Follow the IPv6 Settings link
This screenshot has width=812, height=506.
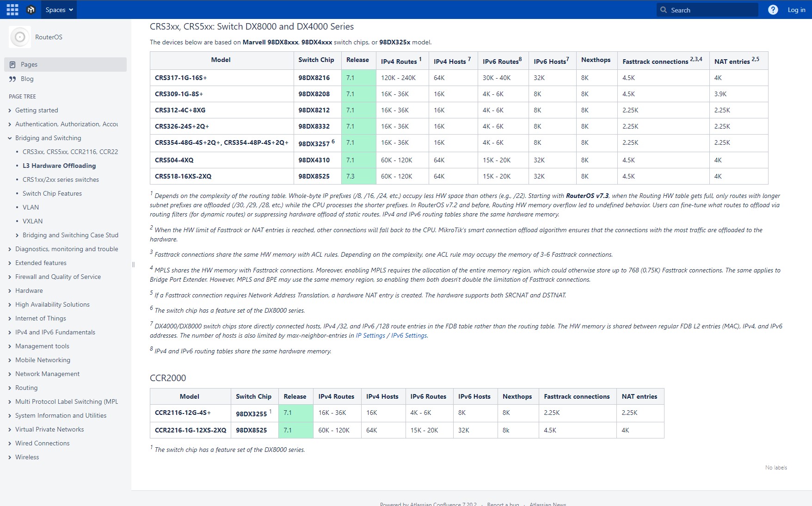[x=409, y=335]
